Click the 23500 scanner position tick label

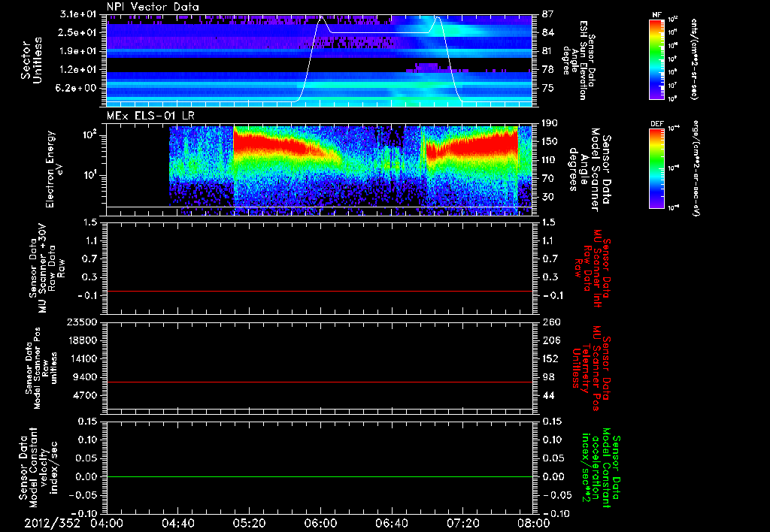tap(83, 322)
